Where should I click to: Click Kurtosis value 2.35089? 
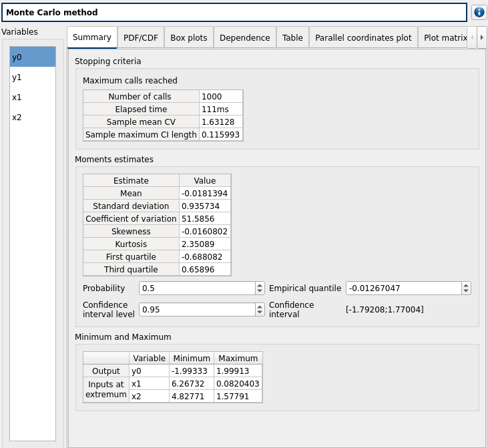pos(205,244)
